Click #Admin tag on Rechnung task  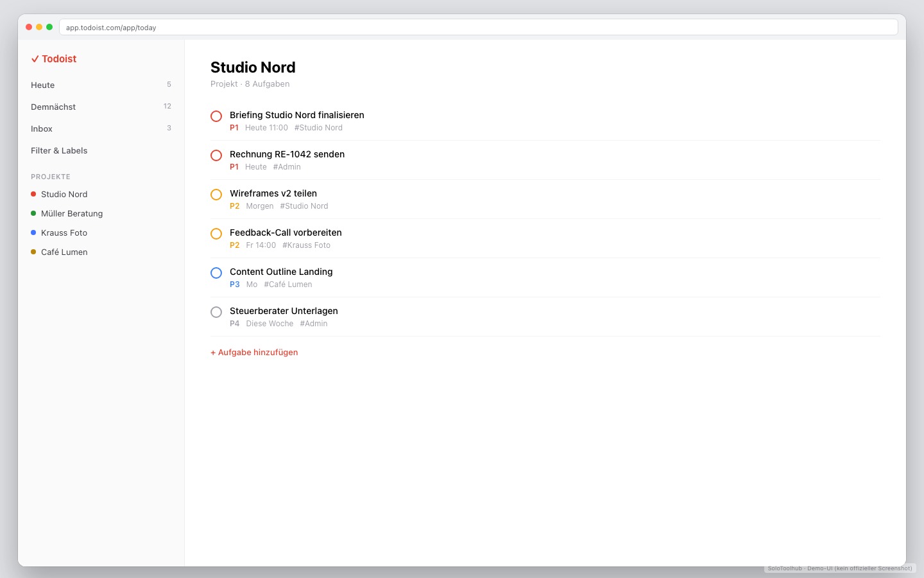[x=287, y=167]
